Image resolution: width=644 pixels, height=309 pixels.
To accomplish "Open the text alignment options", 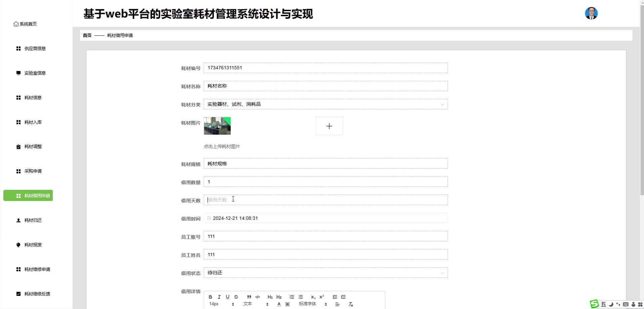I will (x=337, y=304).
